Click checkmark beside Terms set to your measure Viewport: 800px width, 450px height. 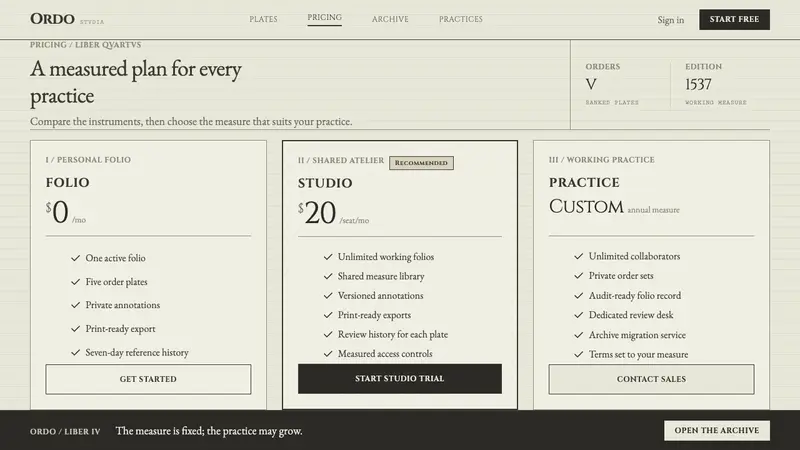579,354
